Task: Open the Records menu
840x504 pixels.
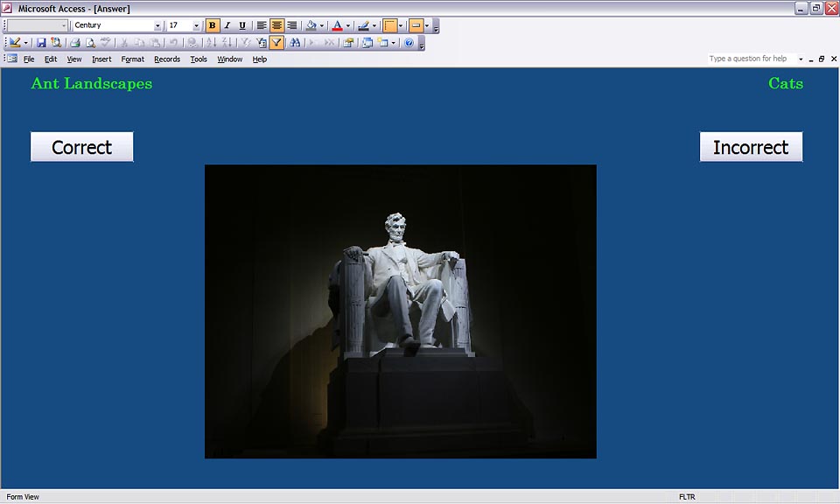Action: 166,59
